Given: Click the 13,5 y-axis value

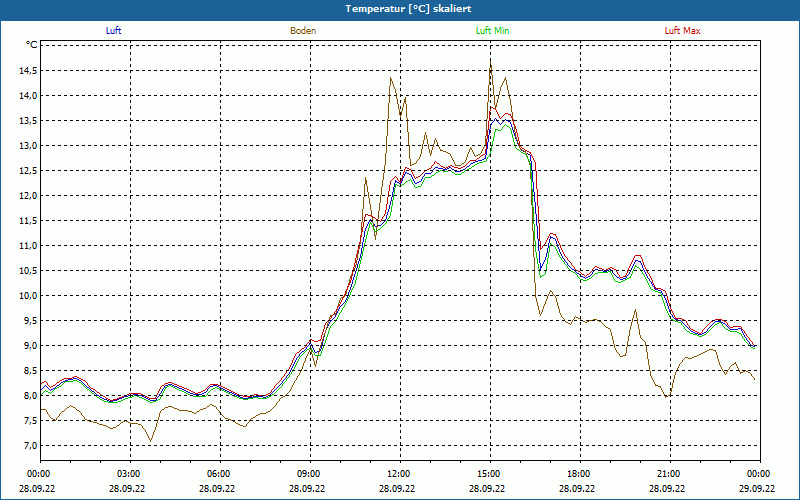Looking at the screenshot, I should click(28, 120).
